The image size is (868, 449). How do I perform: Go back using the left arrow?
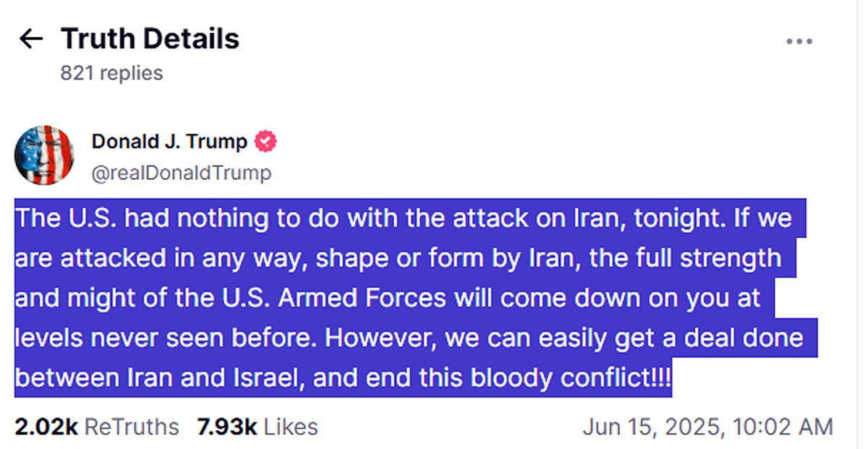tap(31, 39)
